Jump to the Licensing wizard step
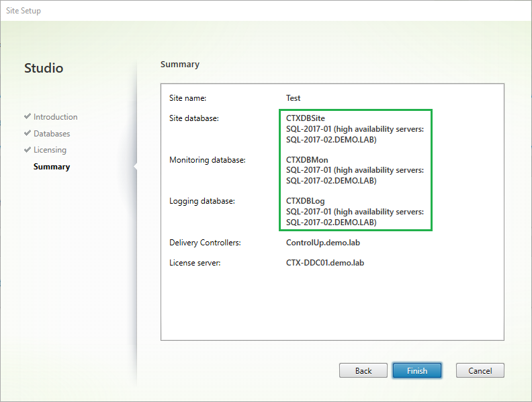 [50, 150]
